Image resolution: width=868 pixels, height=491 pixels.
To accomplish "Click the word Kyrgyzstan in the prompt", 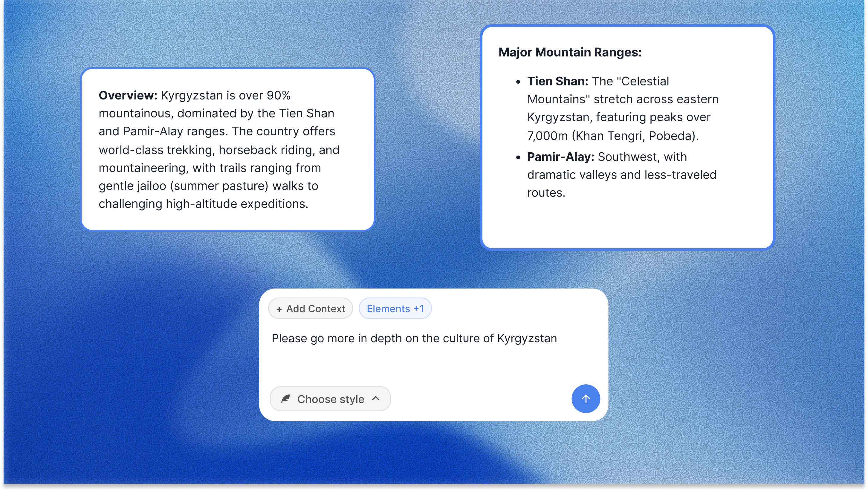I will coord(527,338).
